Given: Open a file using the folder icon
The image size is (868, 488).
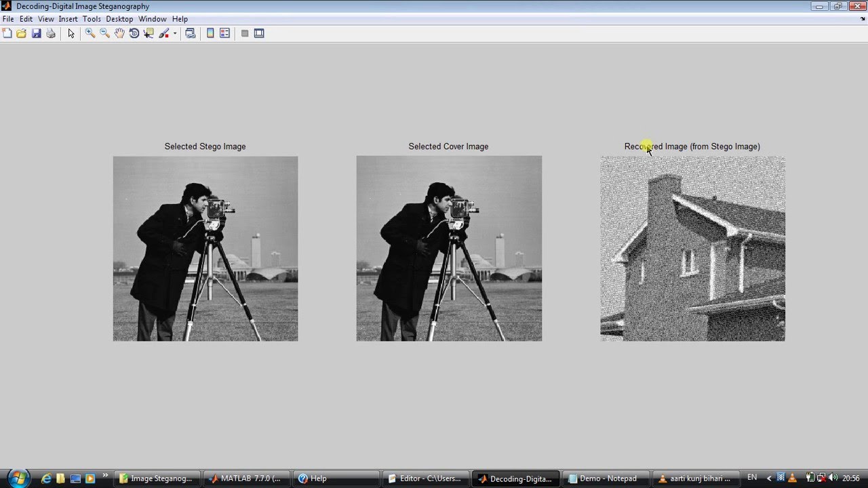Looking at the screenshot, I should (x=22, y=33).
